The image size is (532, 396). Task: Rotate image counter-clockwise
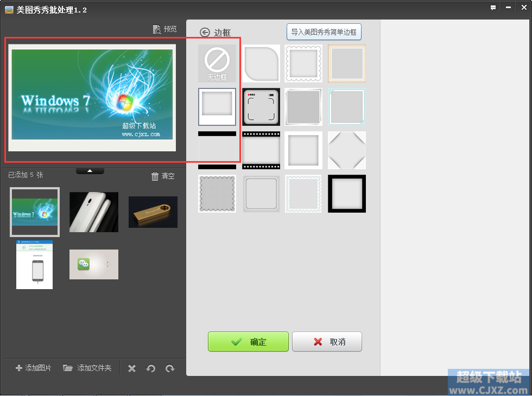[x=151, y=368]
